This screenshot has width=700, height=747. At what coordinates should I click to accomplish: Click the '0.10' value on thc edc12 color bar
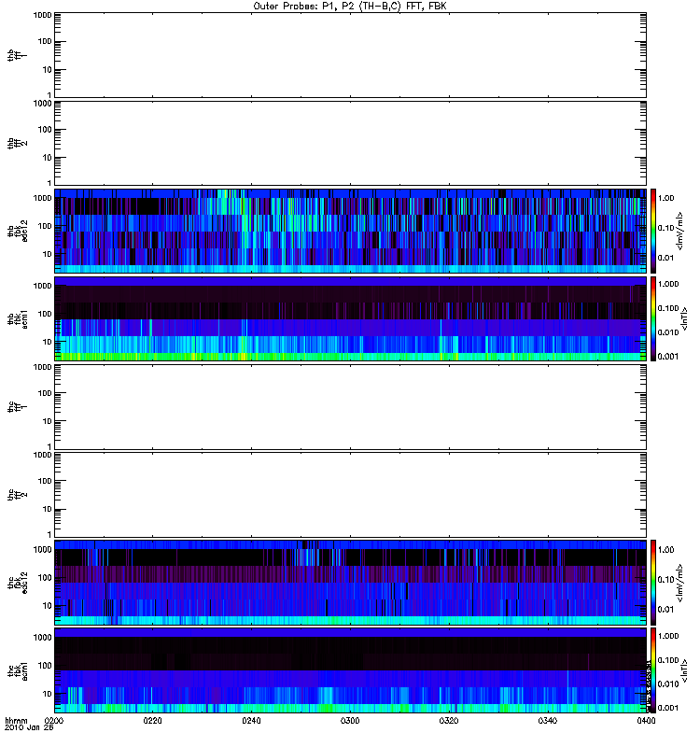point(665,579)
